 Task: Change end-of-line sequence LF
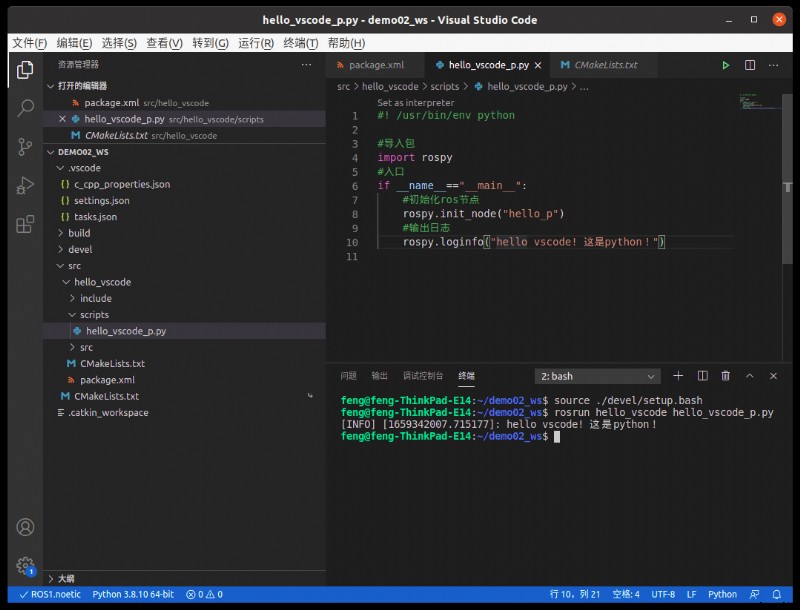(x=691, y=594)
